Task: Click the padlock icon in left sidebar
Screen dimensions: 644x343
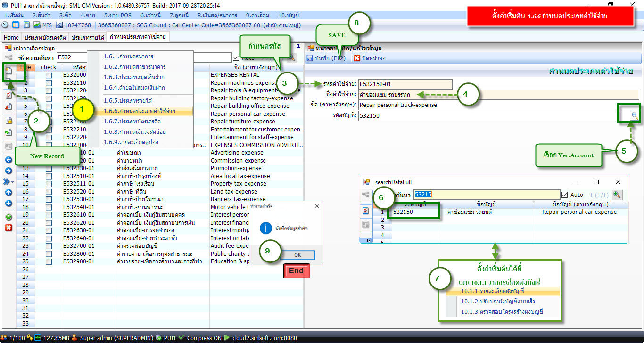Action: [8, 121]
